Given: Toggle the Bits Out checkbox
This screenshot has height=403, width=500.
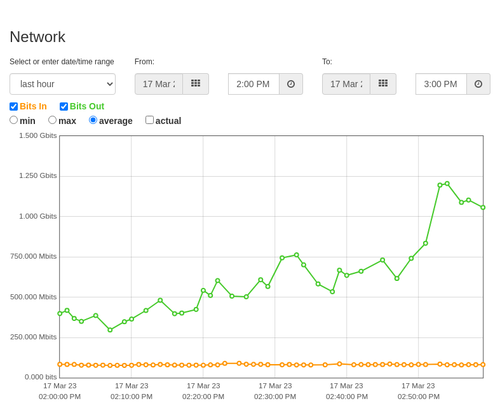Looking at the screenshot, I should point(64,107).
